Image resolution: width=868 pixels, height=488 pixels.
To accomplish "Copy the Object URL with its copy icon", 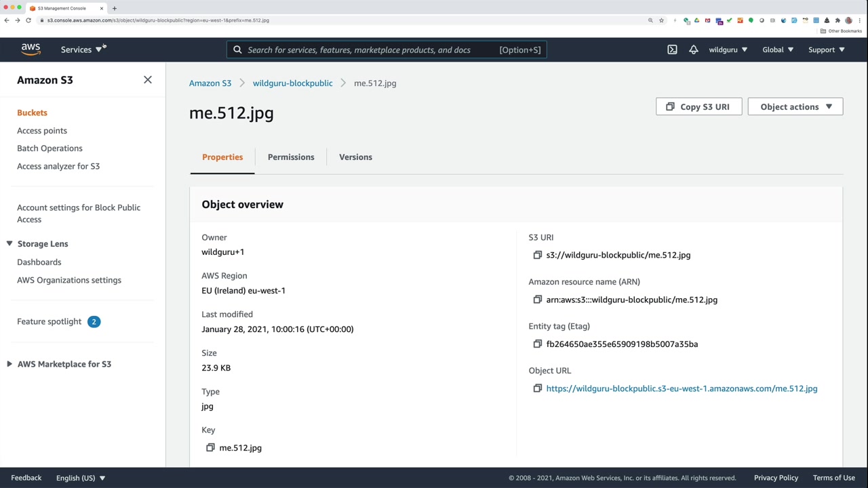I will [x=538, y=388].
